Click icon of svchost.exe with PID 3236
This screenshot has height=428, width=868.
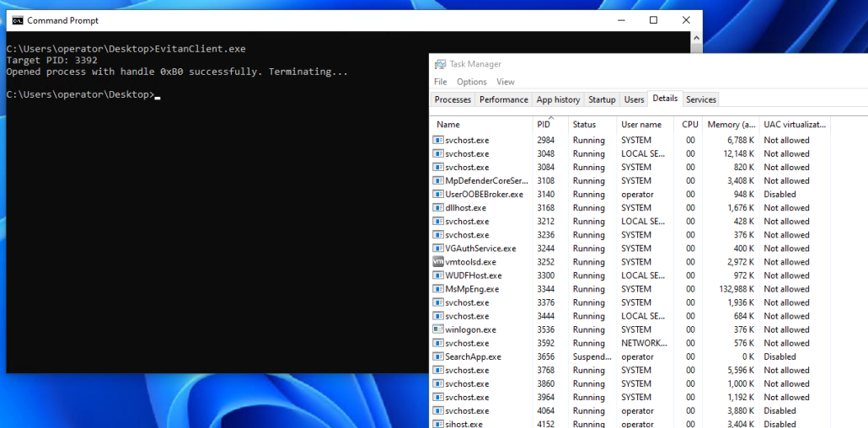[438, 235]
